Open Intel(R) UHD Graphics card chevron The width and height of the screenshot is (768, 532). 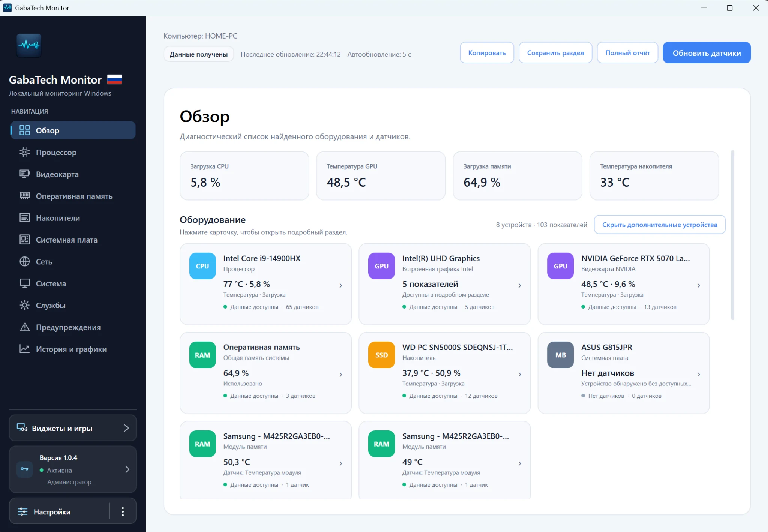[520, 286]
